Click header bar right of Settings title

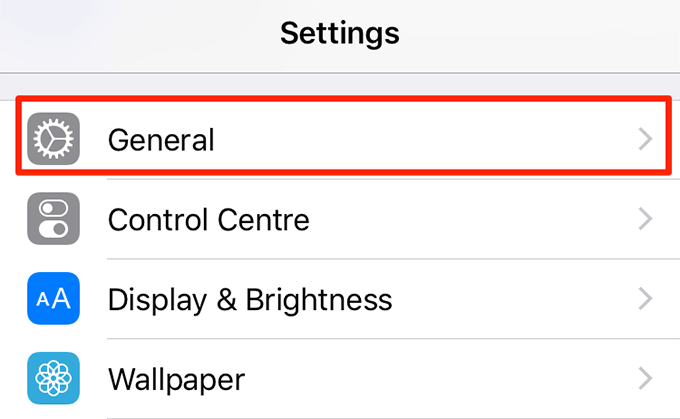560,33
